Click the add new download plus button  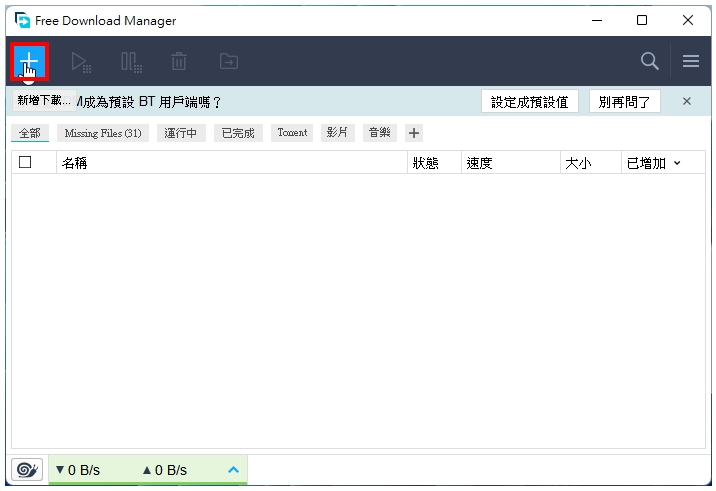(29, 61)
